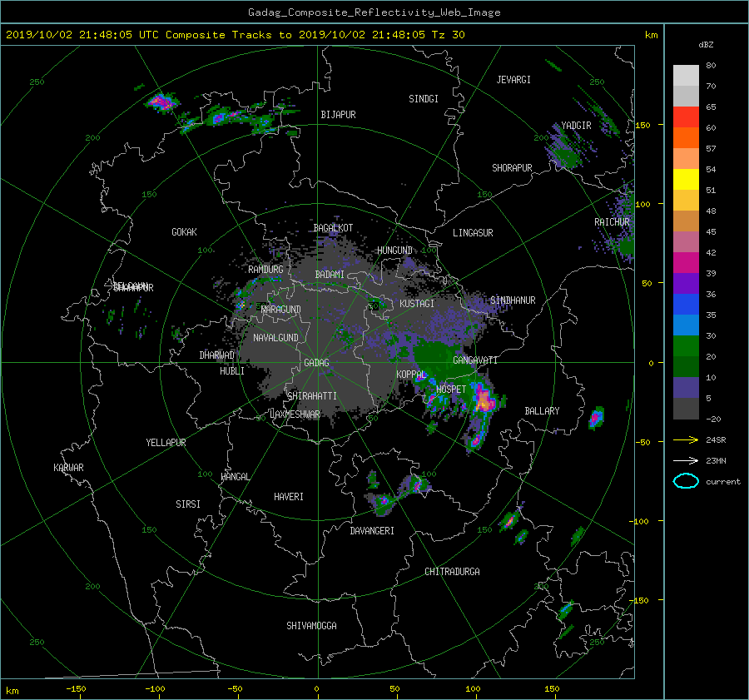Image resolution: width=749 pixels, height=700 pixels.
Task: Click the DHARWAD city label
Action: (217, 355)
